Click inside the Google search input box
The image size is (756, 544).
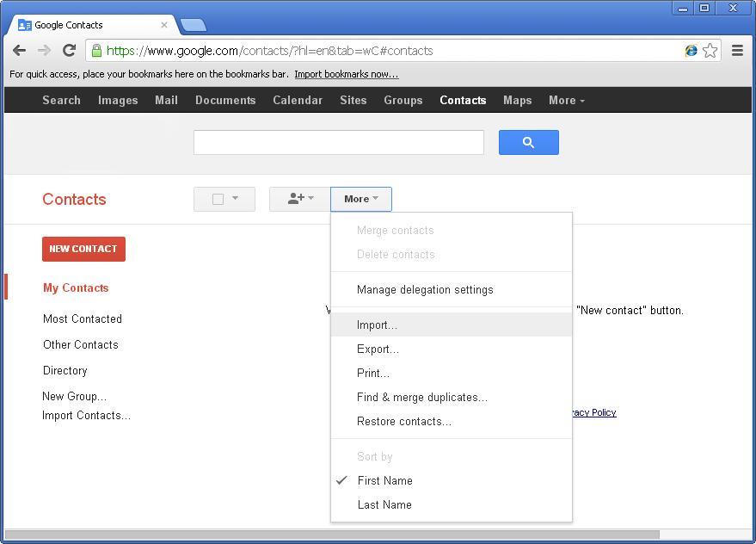[x=338, y=142]
